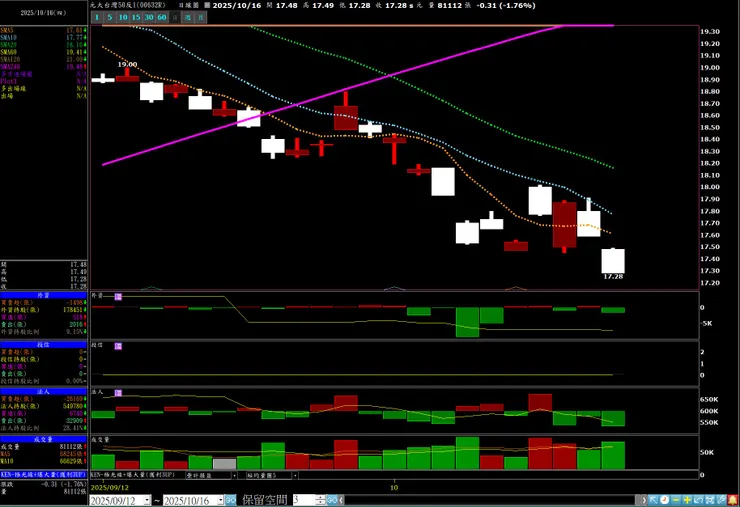Click the SMA60 legend entry
Viewport: 740px width, 507px height.
43,52
